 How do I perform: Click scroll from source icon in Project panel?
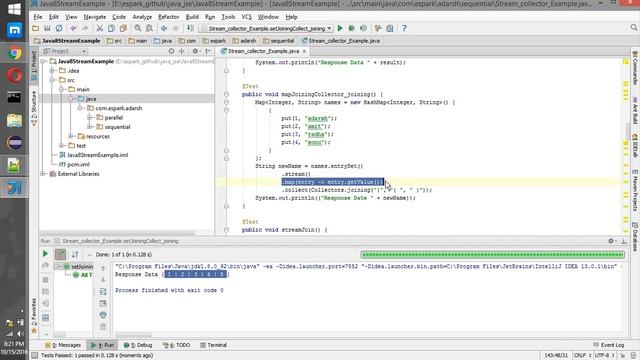coord(171,51)
